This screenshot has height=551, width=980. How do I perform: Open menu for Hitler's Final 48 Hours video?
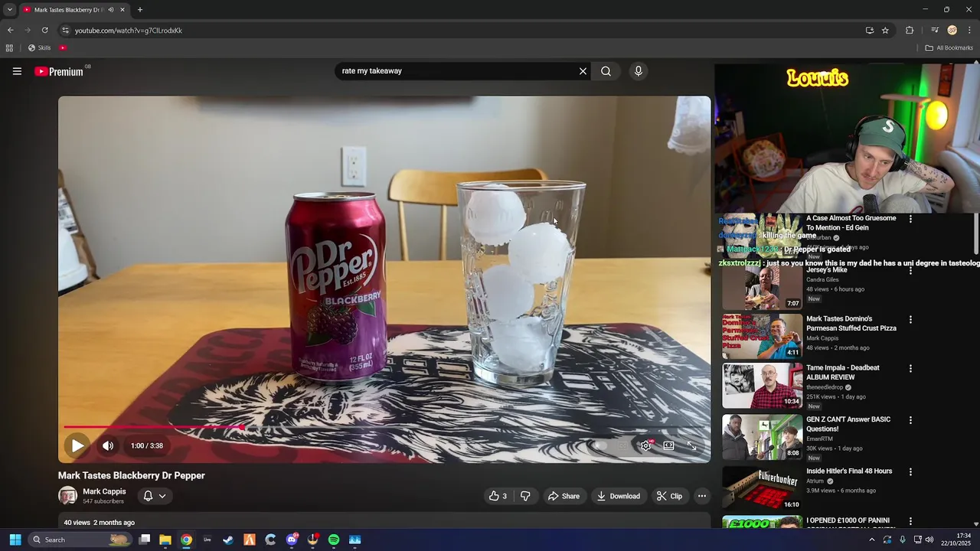(910, 472)
